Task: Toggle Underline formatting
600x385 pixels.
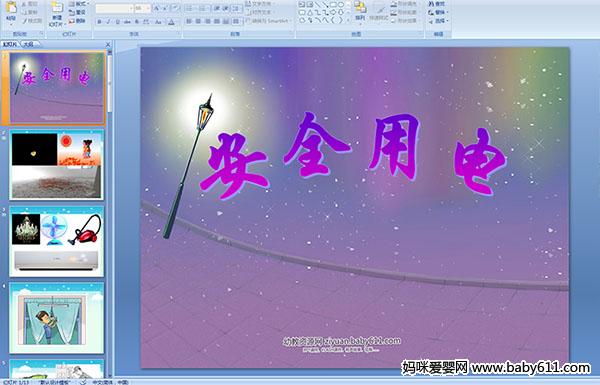Action: [117, 22]
